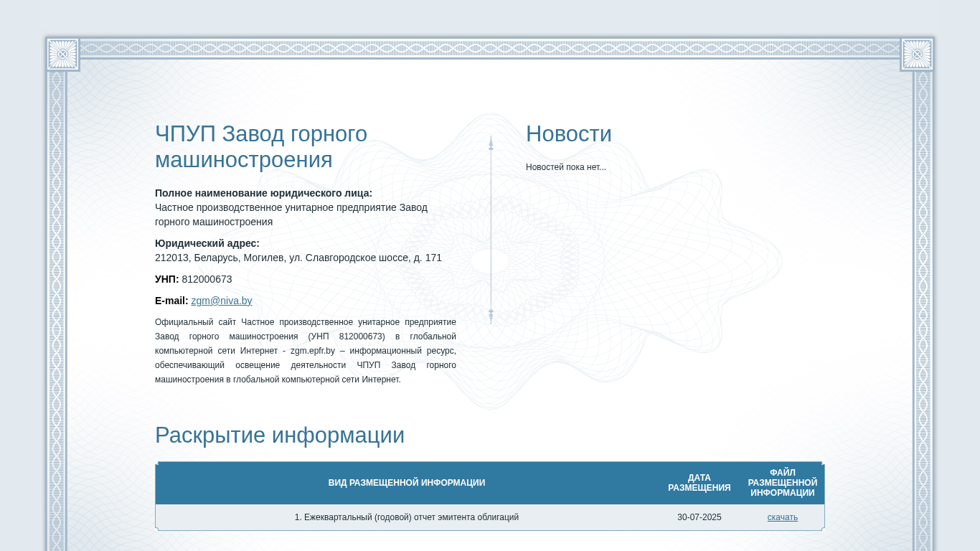Download the quarterly bond issuer report file
Viewport: 980px width, 551px height.
tap(782, 517)
